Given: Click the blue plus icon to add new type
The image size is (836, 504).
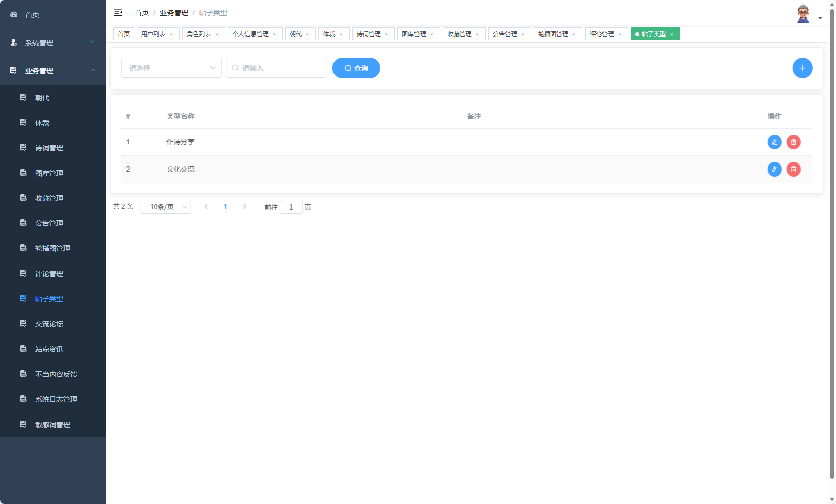Looking at the screenshot, I should coord(802,68).
